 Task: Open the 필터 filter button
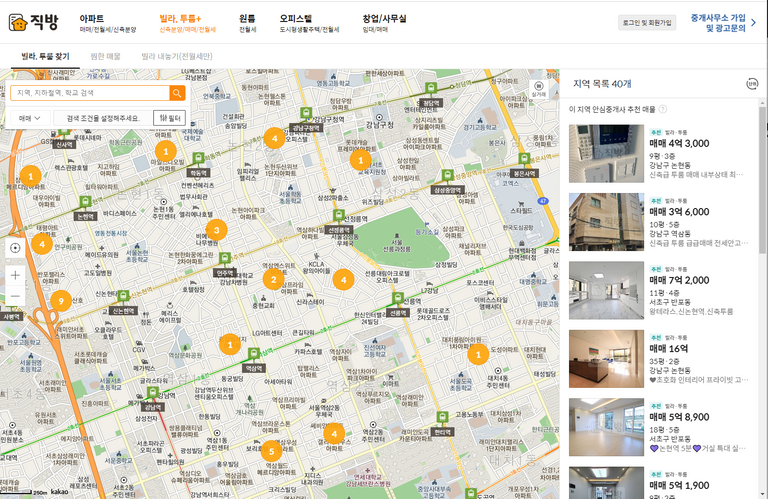coord(169,118)
